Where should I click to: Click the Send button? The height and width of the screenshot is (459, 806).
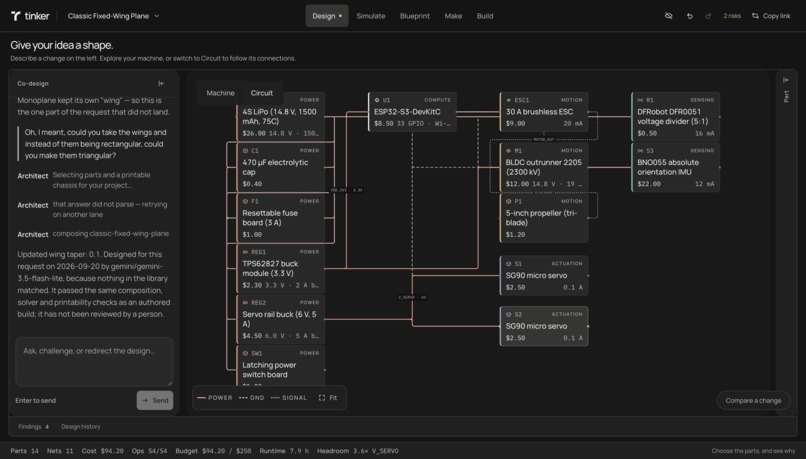click(155, 400)
